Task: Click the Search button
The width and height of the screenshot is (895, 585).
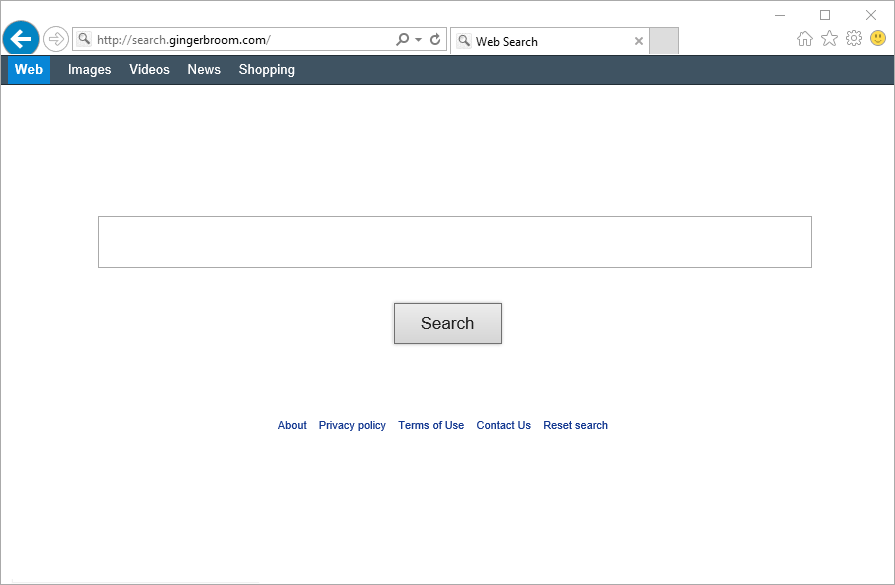Action: [x=448, y=324]
